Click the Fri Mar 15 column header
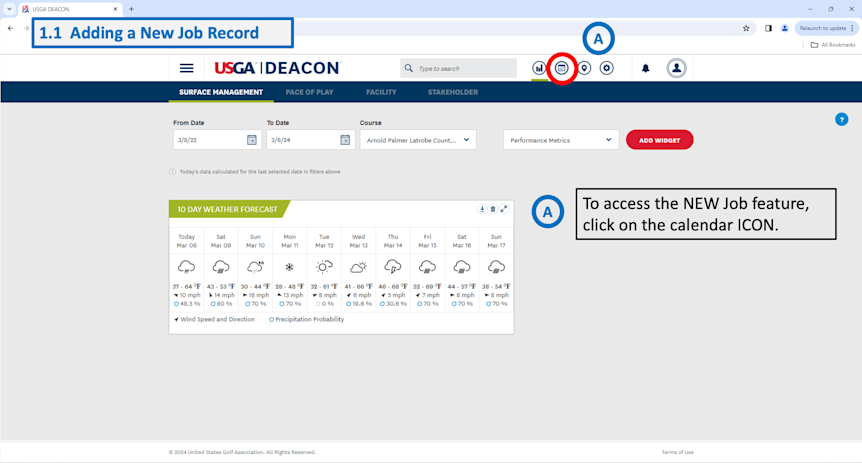Screen dimensions: 862x463 click(427, 241)
